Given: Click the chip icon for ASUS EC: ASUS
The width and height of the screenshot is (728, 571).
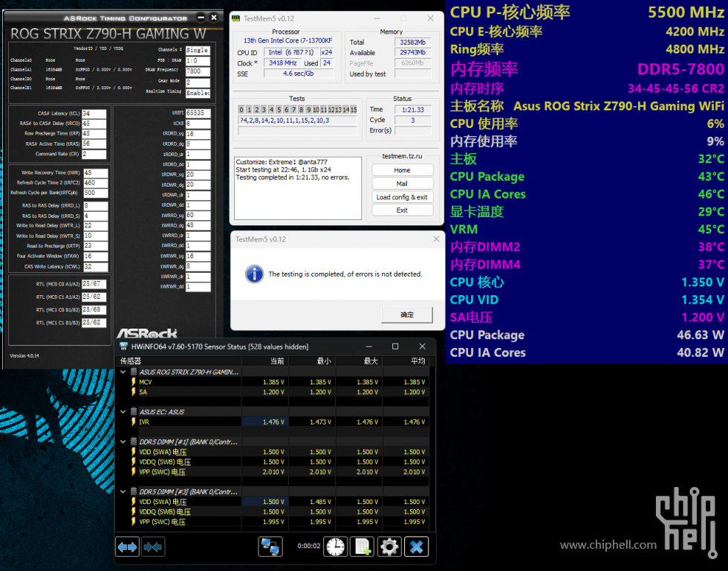Looking at the screenshot, I should pos(134,412).
